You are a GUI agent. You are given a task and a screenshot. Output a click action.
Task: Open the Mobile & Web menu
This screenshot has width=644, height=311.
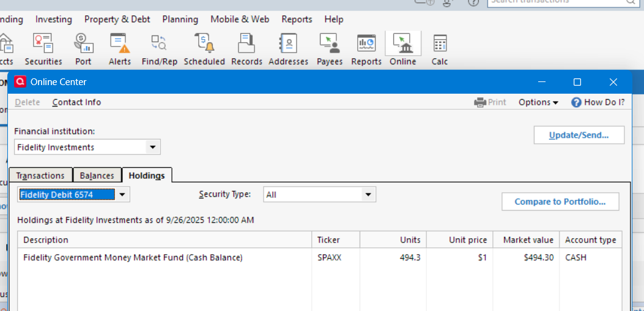[x=240, y=20]
